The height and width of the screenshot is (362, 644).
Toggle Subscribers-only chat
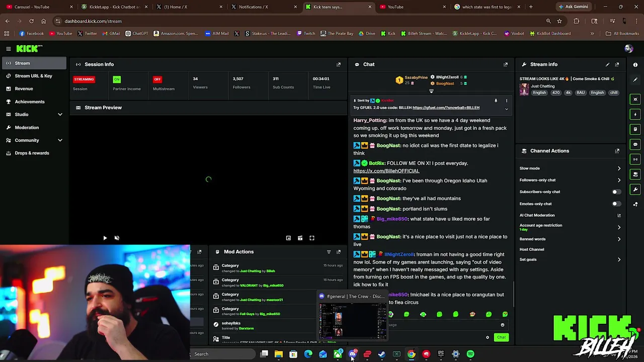click(x=616, y=192)
